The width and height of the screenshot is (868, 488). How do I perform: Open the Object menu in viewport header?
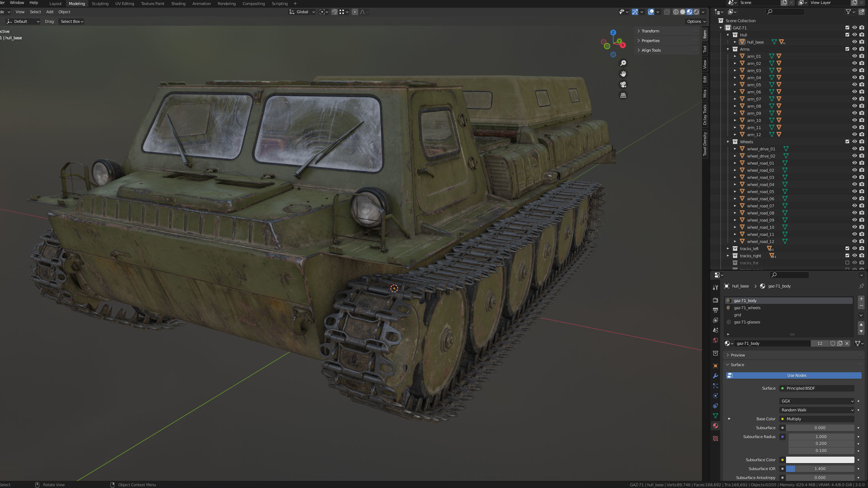[64, 12]
